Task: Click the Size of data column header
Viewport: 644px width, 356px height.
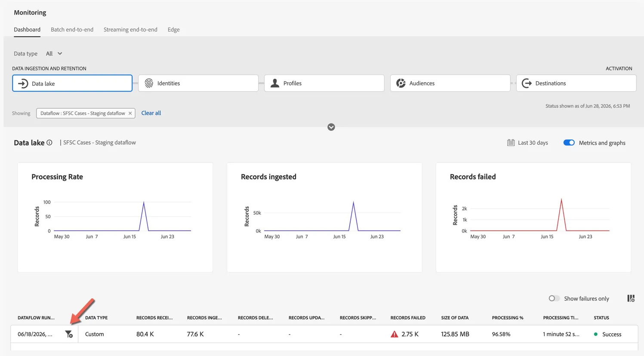Action: click(455, 318)
